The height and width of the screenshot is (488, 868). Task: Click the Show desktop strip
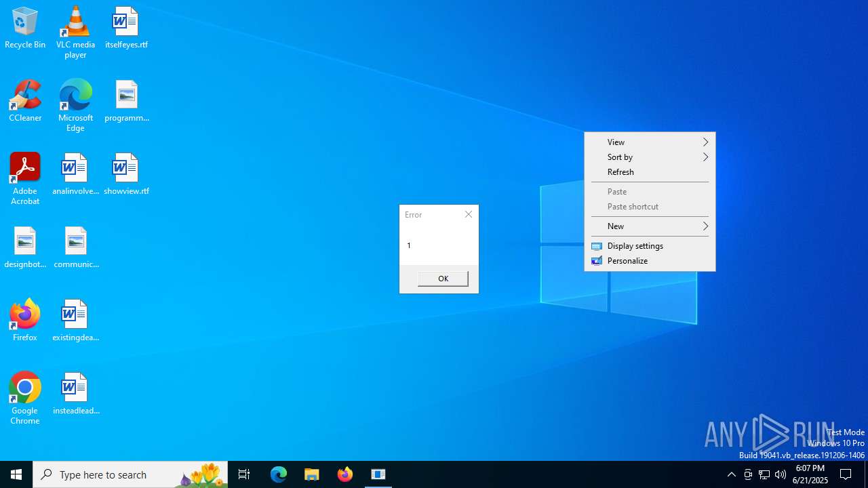(x=866, y=474)
